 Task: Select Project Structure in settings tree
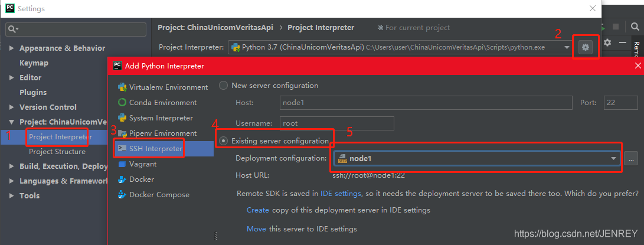coord(57,152)
